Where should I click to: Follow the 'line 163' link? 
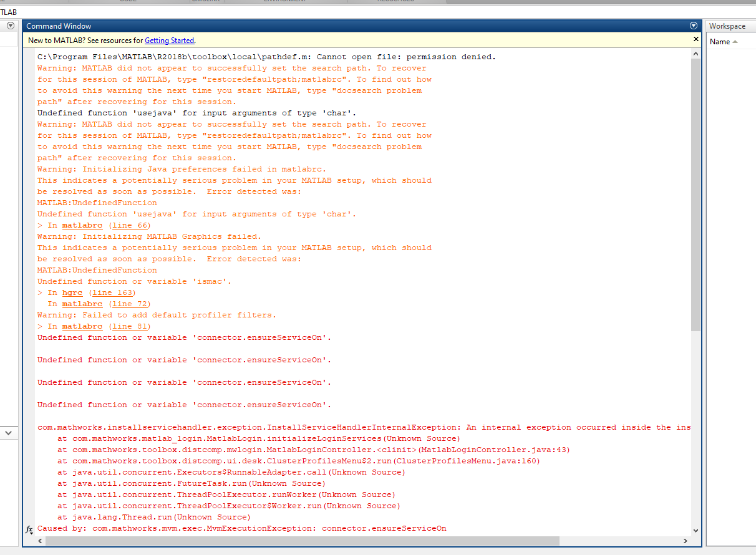click(113, 292)
